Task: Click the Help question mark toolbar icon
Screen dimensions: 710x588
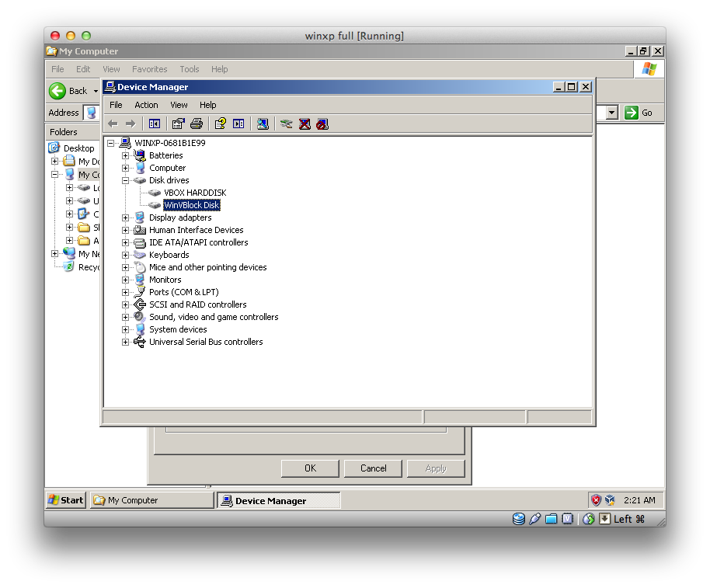Action: click(x=221, y=124)
